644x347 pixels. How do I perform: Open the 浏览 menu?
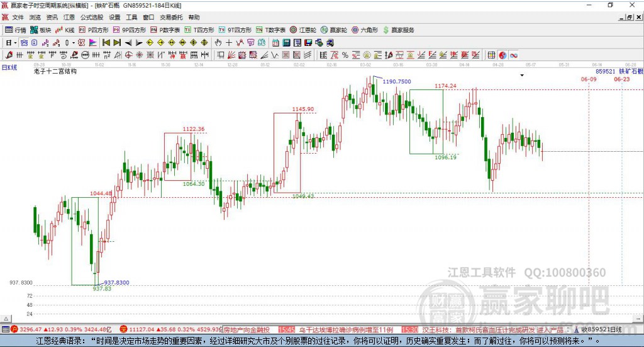[x=35, y=17]
